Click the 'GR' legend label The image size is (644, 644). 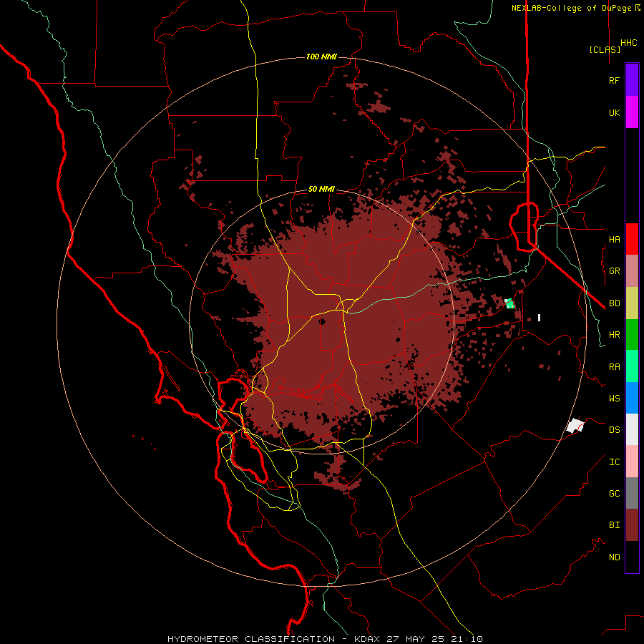tap(614, 271)
